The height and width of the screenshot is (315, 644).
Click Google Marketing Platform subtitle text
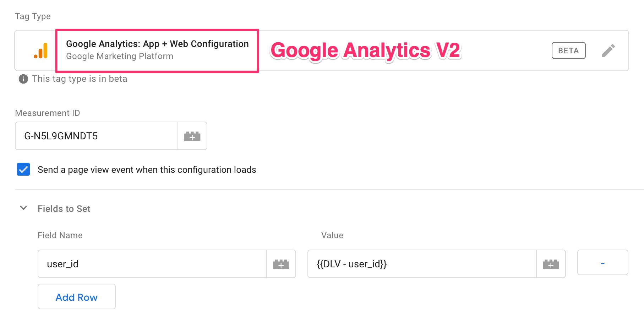click(x=120, y=56)
